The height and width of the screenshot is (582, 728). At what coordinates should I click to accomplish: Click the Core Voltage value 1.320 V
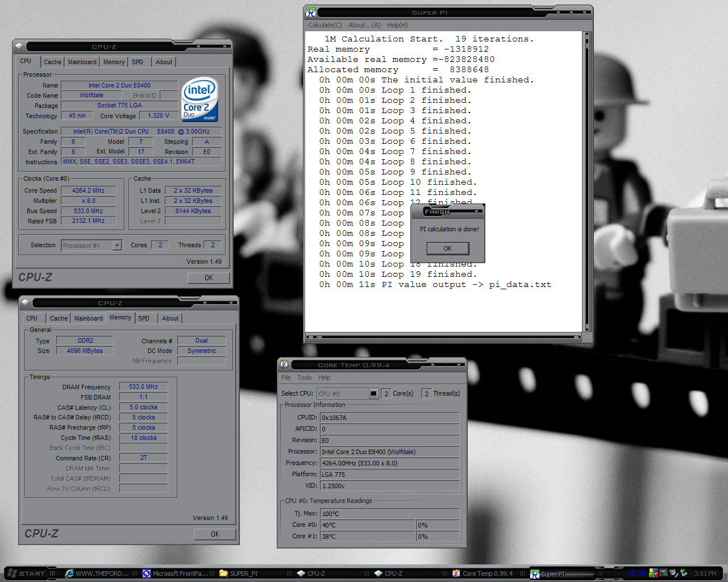159,116
